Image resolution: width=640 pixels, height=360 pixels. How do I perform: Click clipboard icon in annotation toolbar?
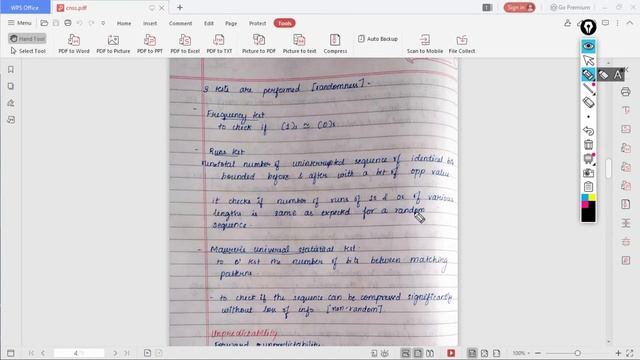pyautogui.click(x=588, y=187)
